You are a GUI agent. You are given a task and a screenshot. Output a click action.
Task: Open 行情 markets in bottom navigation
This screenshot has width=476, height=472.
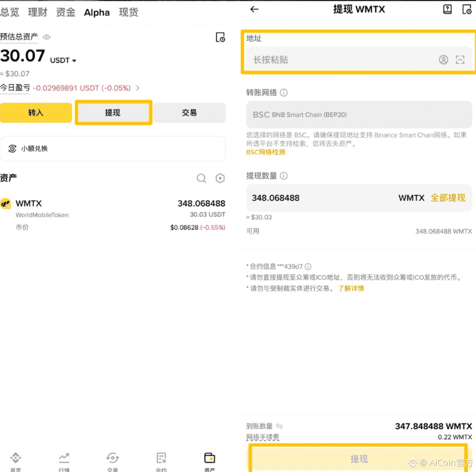click(64, 462)
